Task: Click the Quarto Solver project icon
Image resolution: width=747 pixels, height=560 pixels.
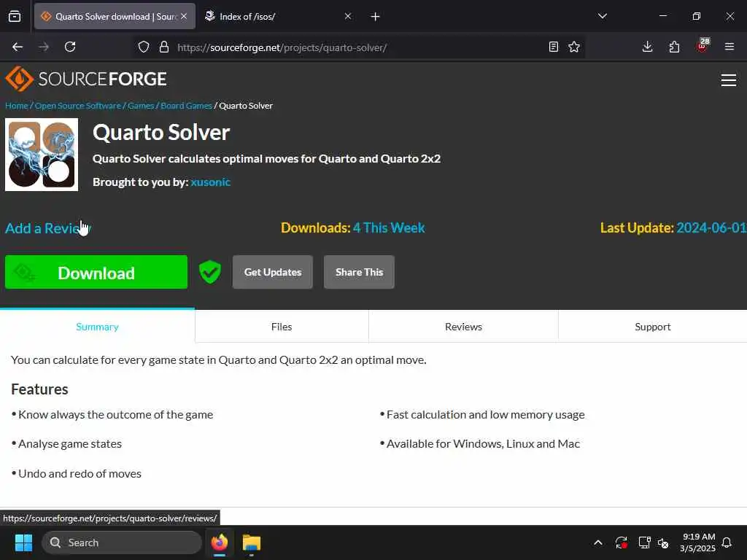Action: pyautogui.click(x=42, y=155)
